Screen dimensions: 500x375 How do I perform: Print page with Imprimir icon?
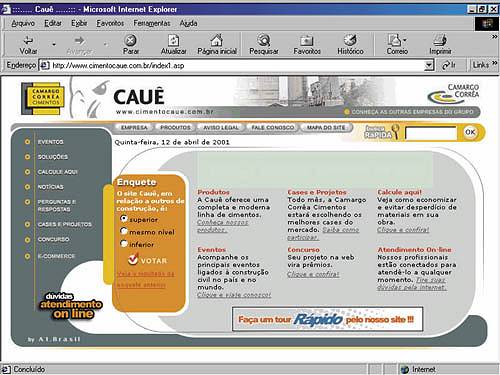coord(440,40)
